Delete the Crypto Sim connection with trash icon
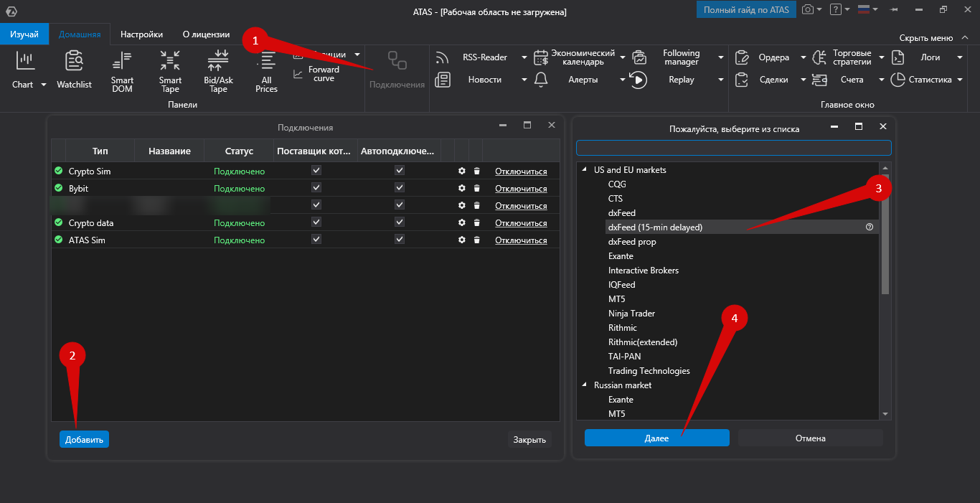980x503 pixels. tap(476, 171)
